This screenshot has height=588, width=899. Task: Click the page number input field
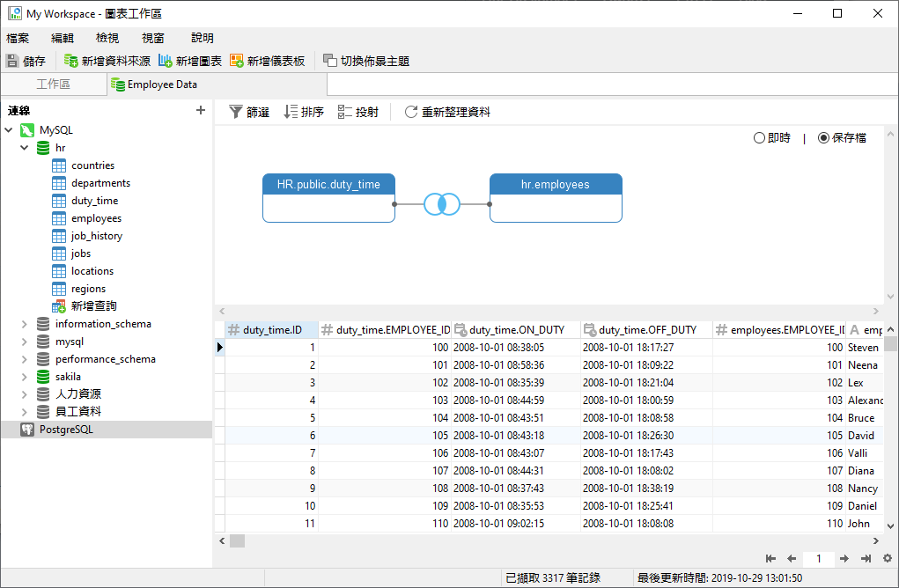click(x=819, y=558)
